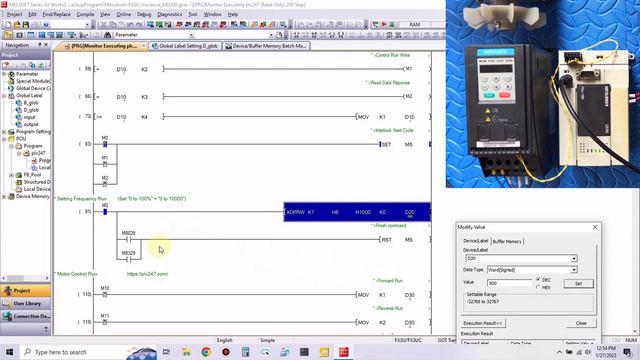Click the Execution Result toggle button

pyautogui.click(x=483, y=323)
